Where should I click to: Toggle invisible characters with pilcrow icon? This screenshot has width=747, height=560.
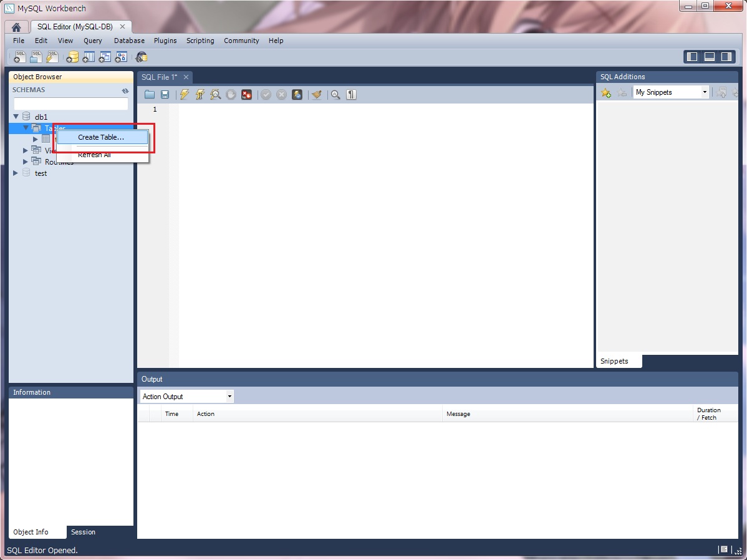[351, 94]
